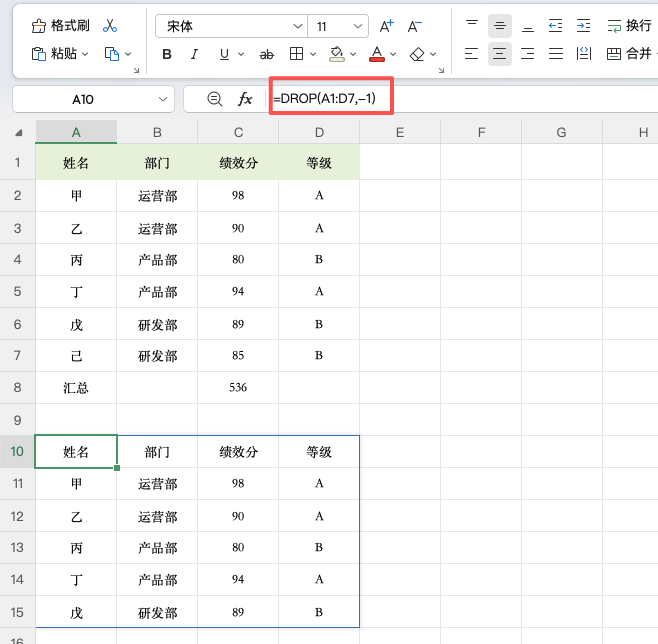Click cell 94 in row 14

tap(238, 580)
